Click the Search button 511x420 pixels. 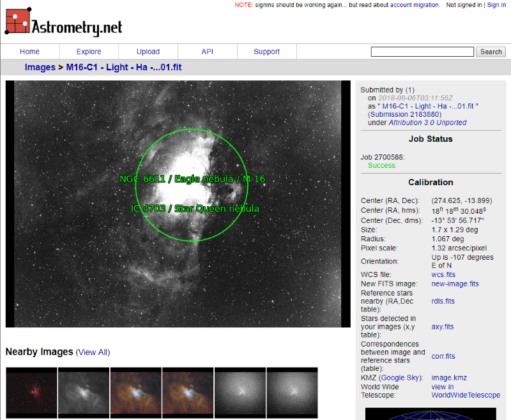(491, 52)
